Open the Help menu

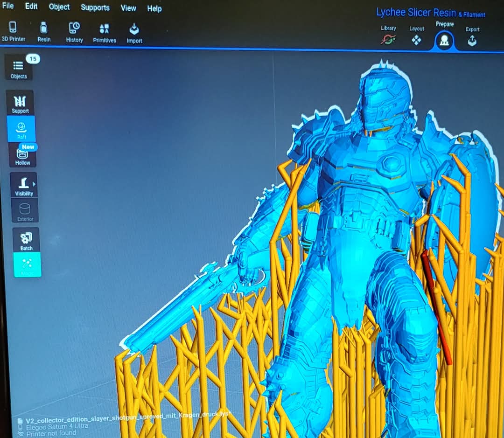[154, 9]
